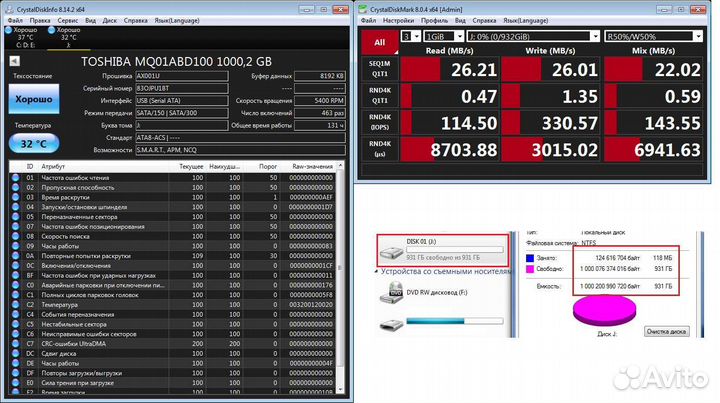The width and height of the screenshot is (720, 403).
Task: Switch to the 37 °C C: D: E: disk tab
Action: point(23,37)
